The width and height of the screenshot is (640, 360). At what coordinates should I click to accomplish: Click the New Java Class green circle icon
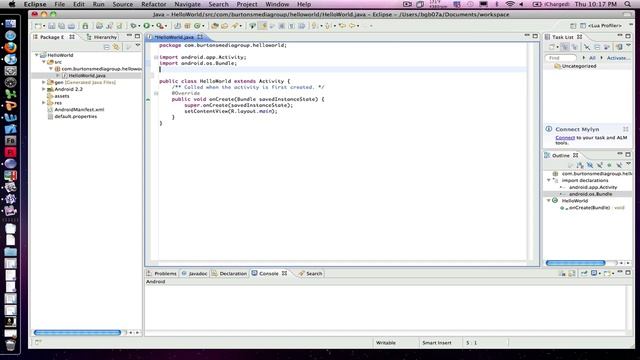197,26
